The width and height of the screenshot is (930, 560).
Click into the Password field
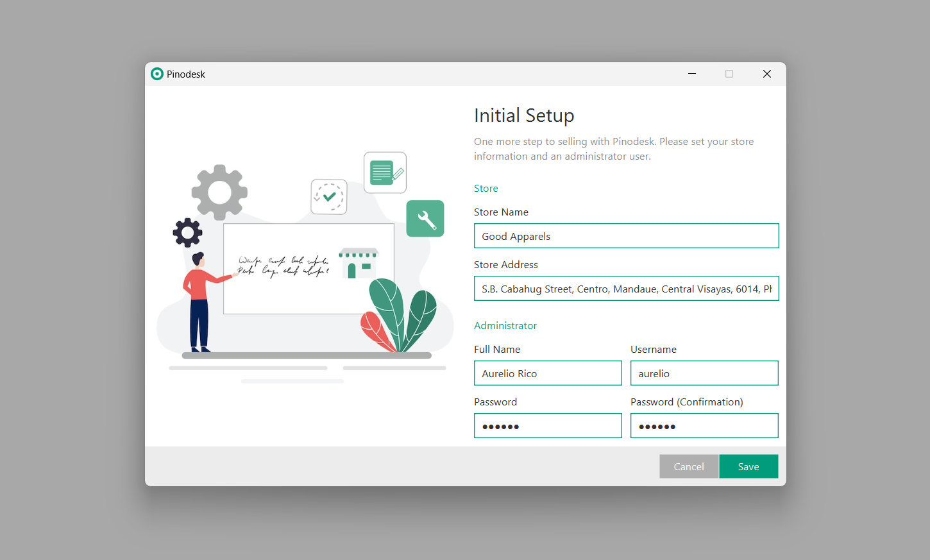(548, 426)
